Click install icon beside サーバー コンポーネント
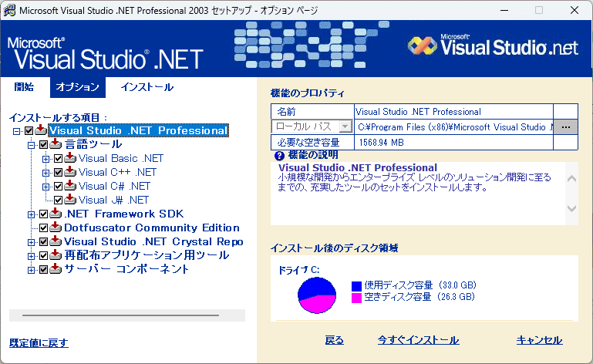The height and width of the screenshot is (364, 593). coord(56,269)
